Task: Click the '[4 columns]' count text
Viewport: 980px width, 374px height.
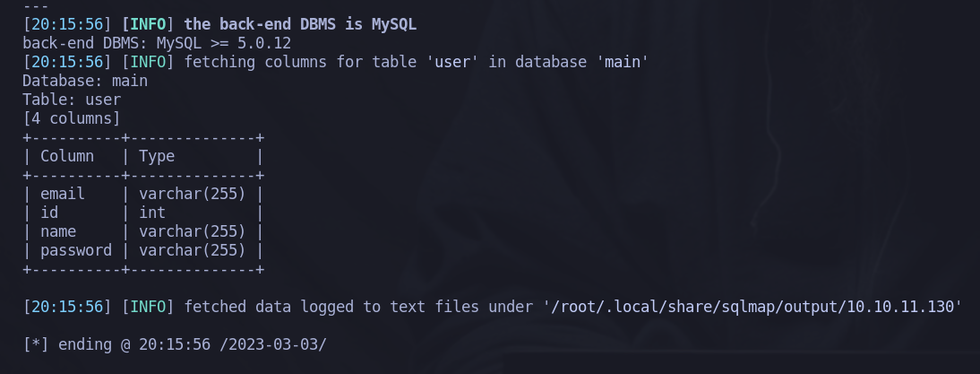Action: [x=72, y=118]
